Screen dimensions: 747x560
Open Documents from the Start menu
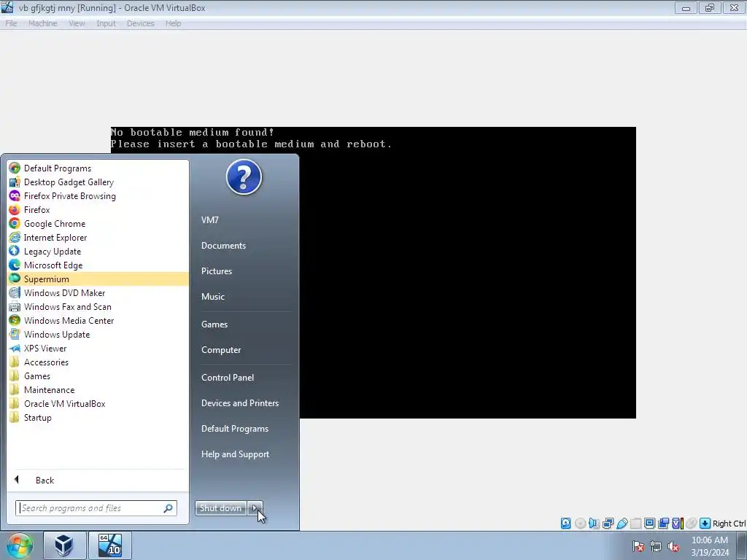223,246
